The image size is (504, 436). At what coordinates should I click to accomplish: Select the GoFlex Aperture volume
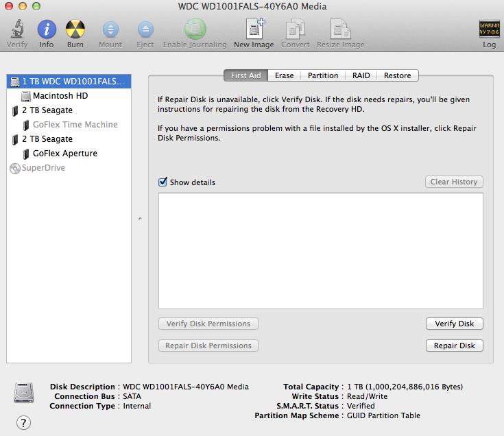[x=69, y=154]
